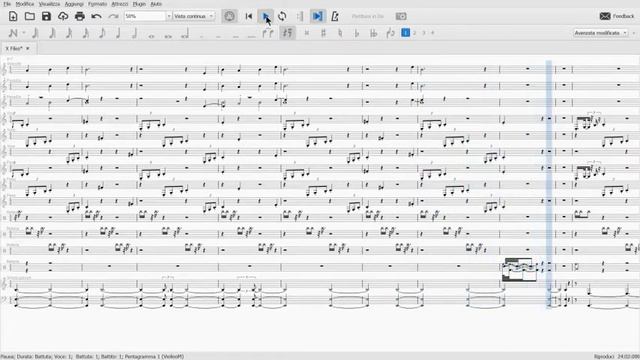Open the zoom level dropdown
640x360 pixels.
point(169,16)
